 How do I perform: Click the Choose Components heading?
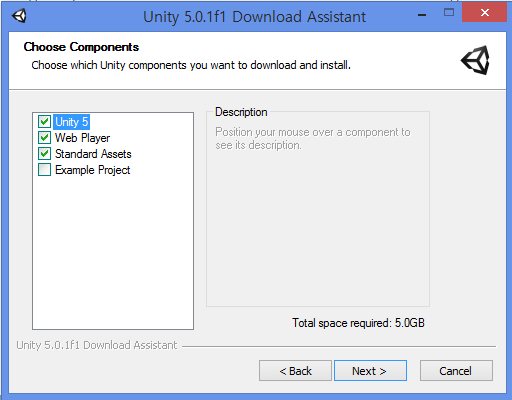pyautogui.click(x=81, y=47)
